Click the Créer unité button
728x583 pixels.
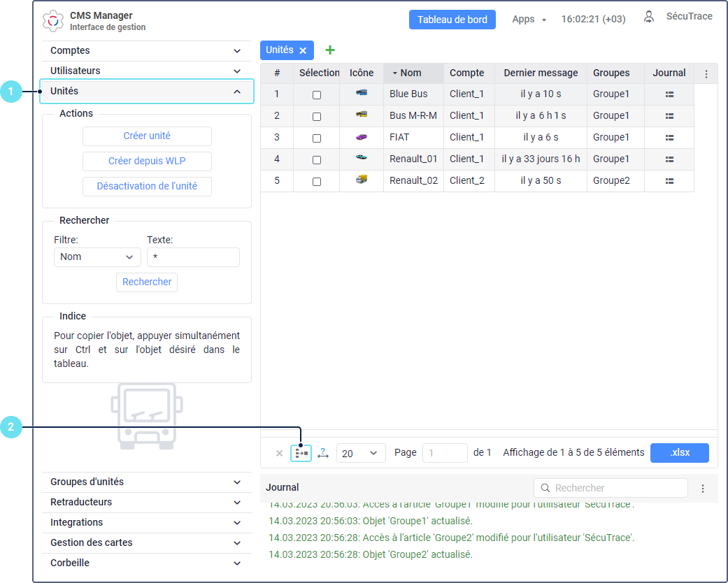tap(147, 136)
